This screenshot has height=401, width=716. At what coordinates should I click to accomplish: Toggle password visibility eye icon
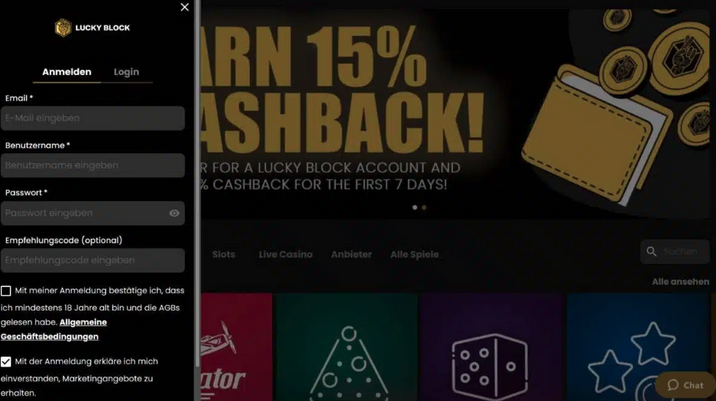pos(174,213)
